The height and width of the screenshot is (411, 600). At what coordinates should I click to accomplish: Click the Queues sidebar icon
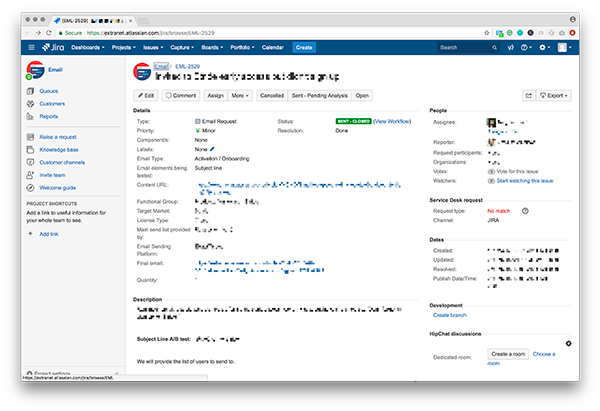(30, 91)
